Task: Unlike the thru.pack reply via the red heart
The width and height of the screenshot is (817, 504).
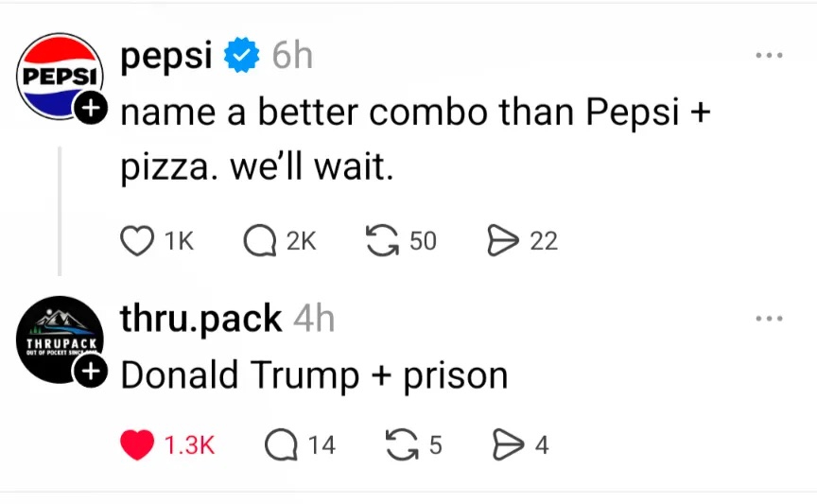Action: coord(138,444)
